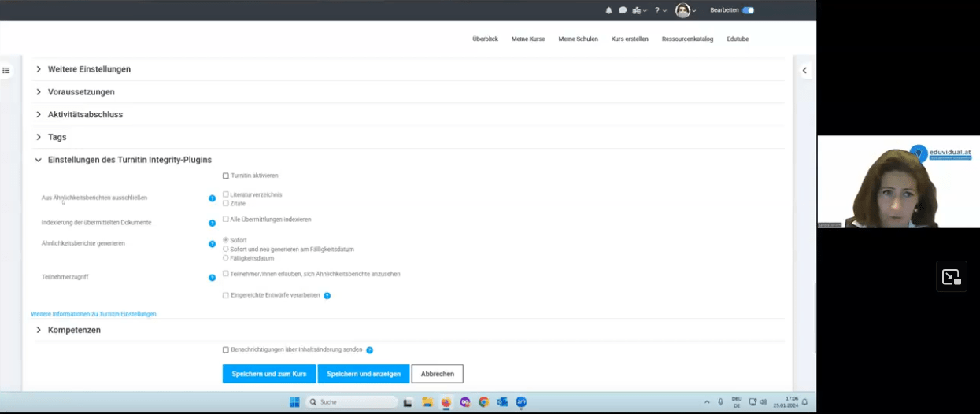Image resolution: width=980 pixels, height=414 pixels.
Task: Click the school building icon in header
Action: pos(638,10)
